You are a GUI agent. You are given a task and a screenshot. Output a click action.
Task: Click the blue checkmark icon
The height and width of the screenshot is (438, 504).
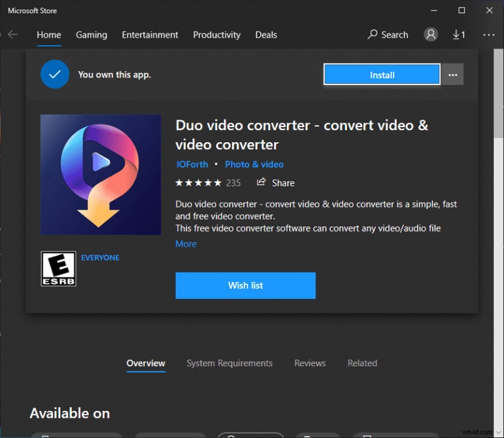[x=54, y=74]
